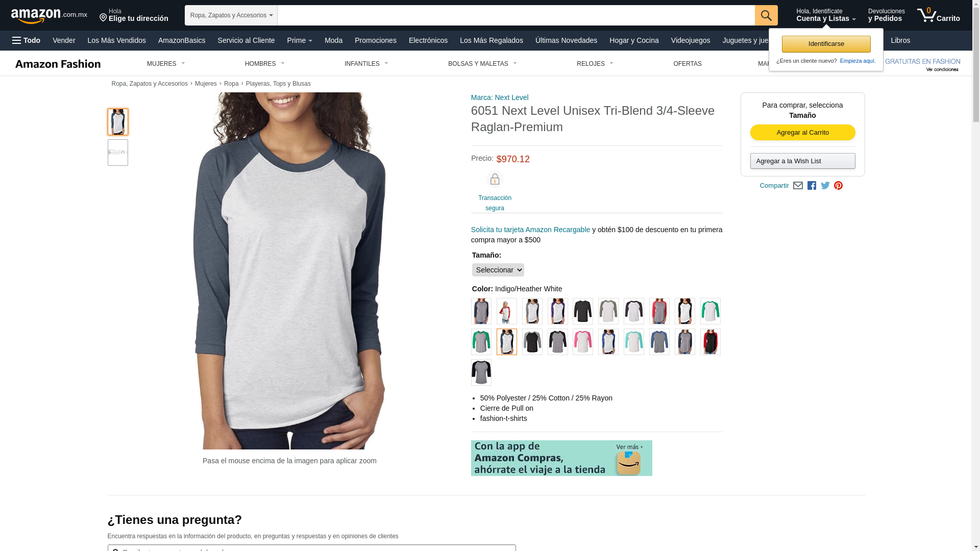Screen dimensions: 980x551
Task: Share product on Pinterest icon
Action: click(838, 186)
